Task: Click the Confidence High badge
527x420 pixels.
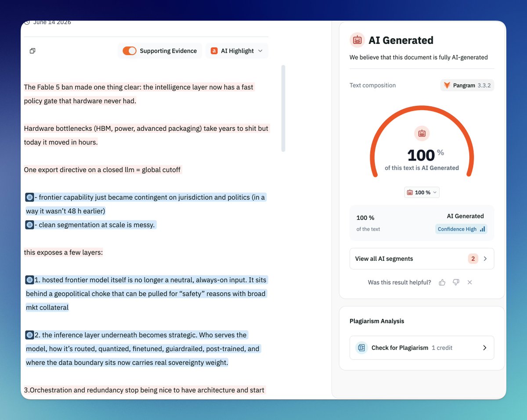Action: point(461,229)
